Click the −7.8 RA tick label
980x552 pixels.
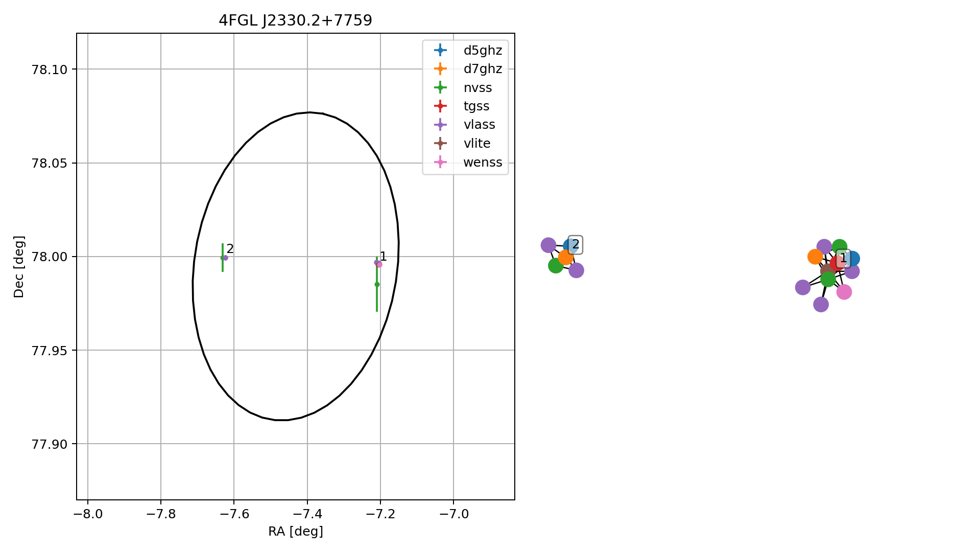point(161,514)
